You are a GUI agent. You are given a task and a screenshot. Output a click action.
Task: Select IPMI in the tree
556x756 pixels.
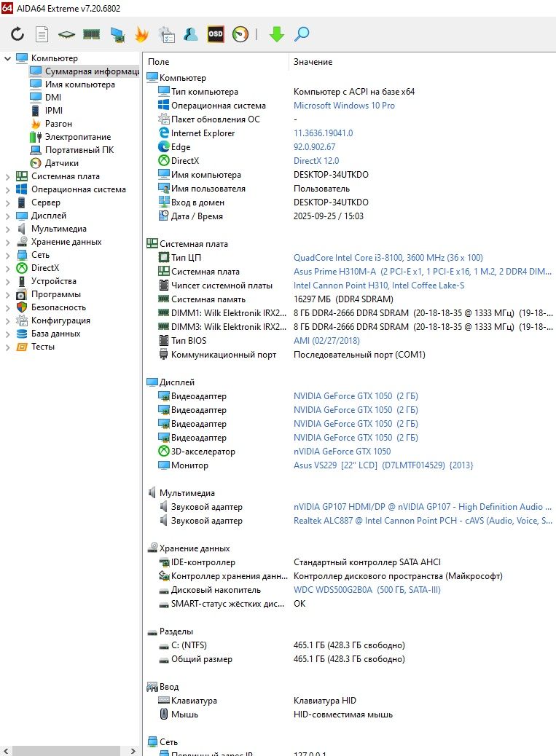click(x=53, y=111)
